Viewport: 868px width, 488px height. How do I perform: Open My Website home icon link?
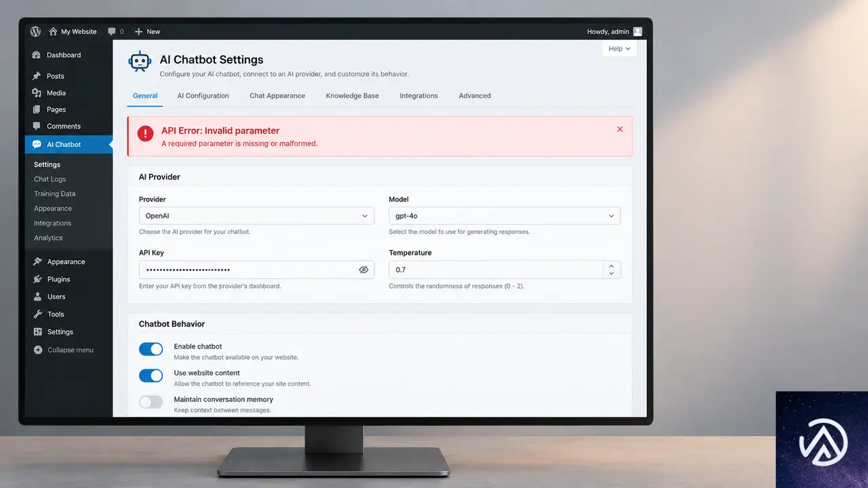(x=53, y=31)
